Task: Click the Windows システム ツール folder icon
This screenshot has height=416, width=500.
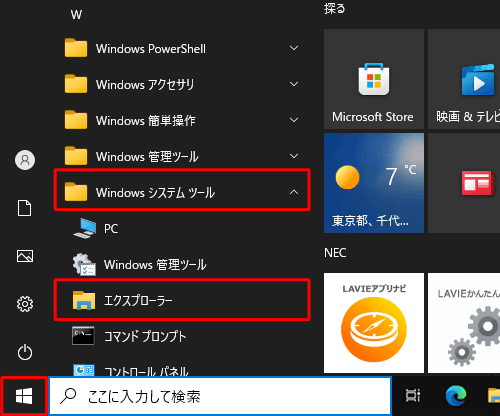Action: click(76, 192)
